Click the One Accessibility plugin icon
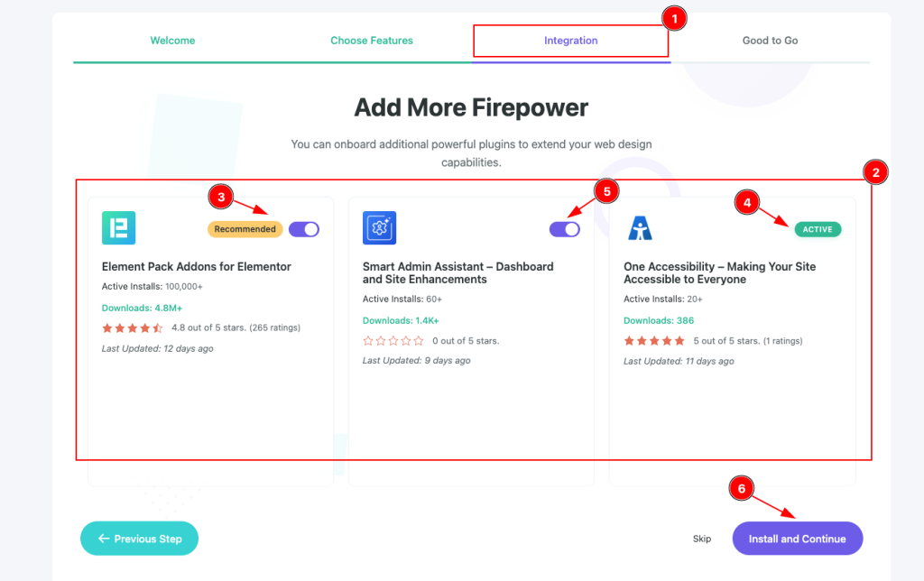The width and height of the screenshot is (924, 581). coord(640,228)
